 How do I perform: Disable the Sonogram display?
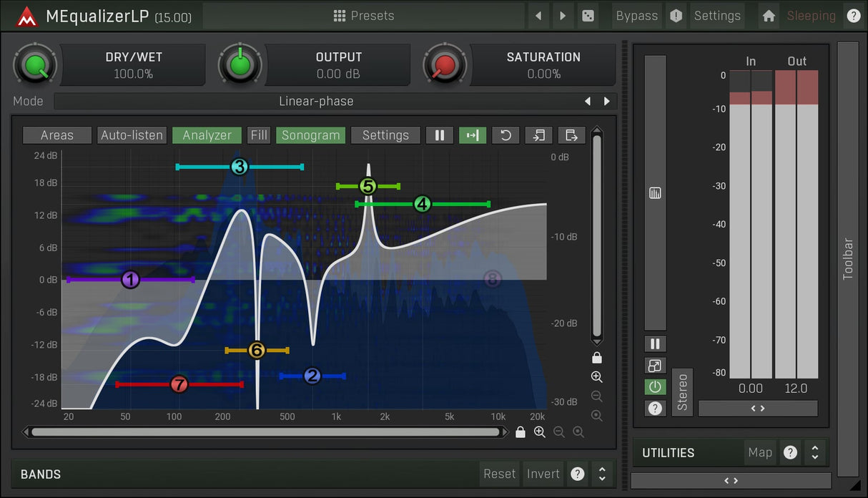(x=310, y=135)
